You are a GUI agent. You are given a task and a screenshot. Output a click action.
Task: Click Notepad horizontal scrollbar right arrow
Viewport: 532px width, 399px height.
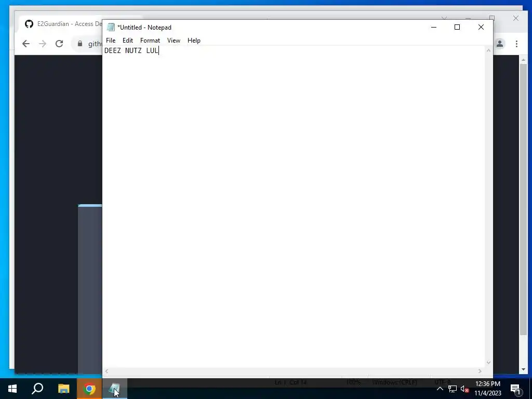[480, 371]
